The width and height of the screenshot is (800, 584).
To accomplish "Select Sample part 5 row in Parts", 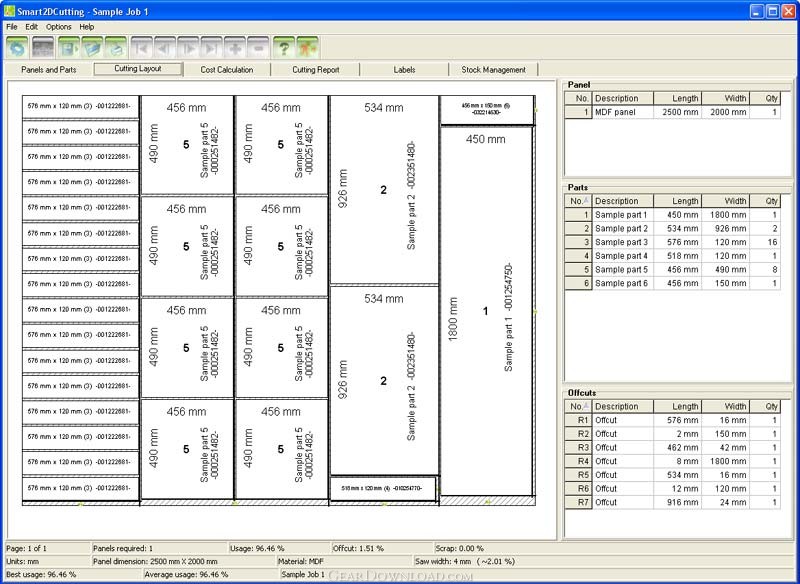I will pos(672,269).
